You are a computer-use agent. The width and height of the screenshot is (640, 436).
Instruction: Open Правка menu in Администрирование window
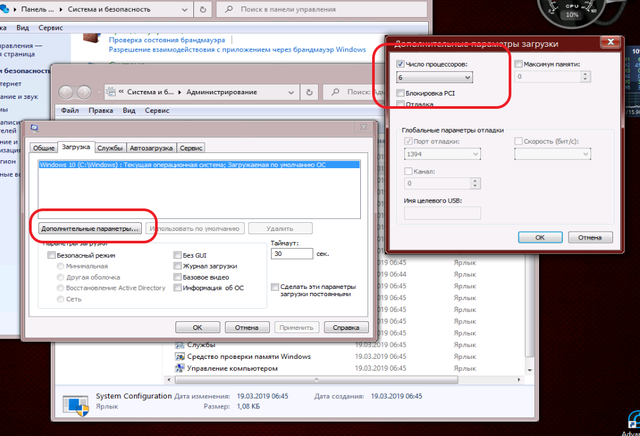point(100,110)
